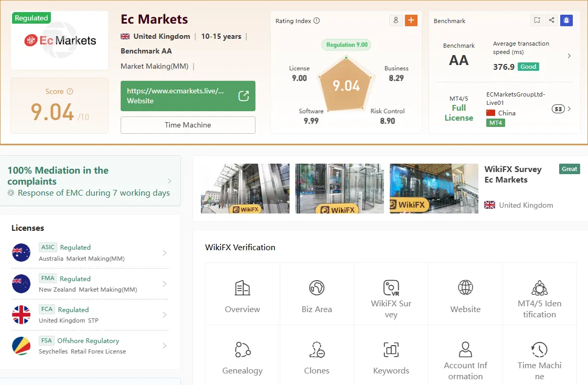
Task: Open the Overview verification icon
Action: [x=242, y=288]
